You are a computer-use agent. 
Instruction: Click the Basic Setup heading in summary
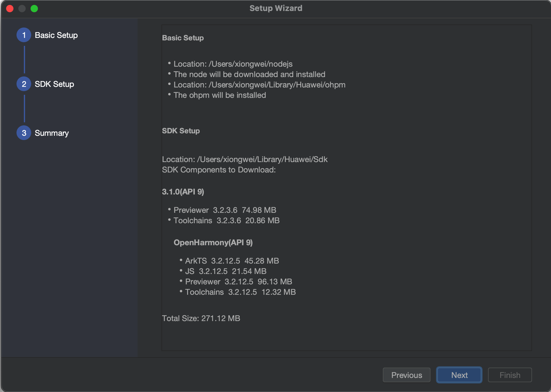coord(183,38)
